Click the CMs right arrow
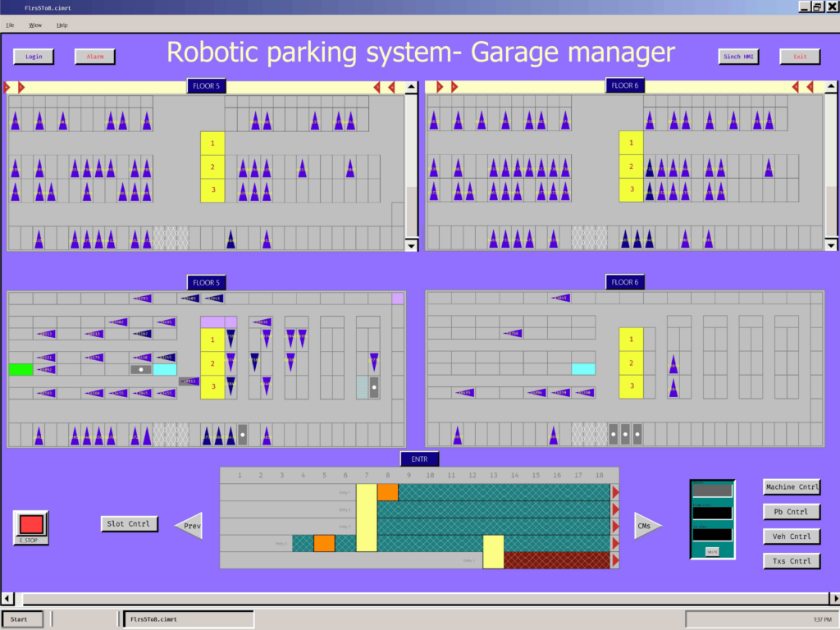 click(x=646, y=526)
